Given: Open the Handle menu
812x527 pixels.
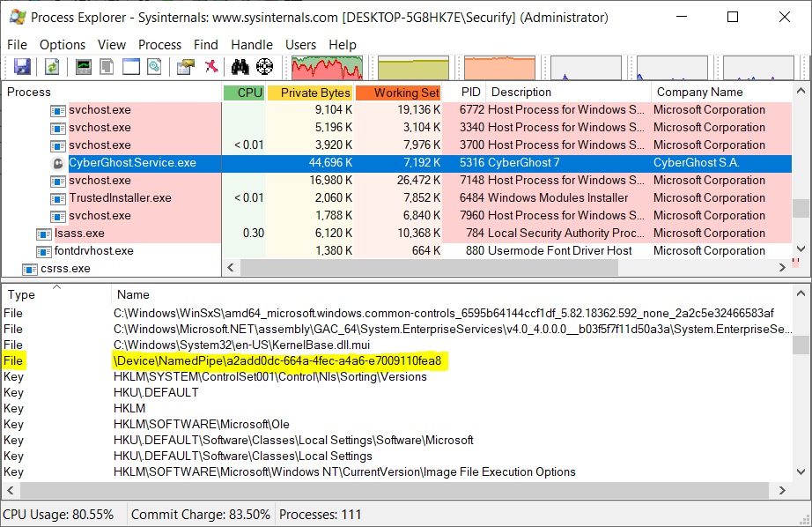Looking at the screenshot, I should click(252, 45).
